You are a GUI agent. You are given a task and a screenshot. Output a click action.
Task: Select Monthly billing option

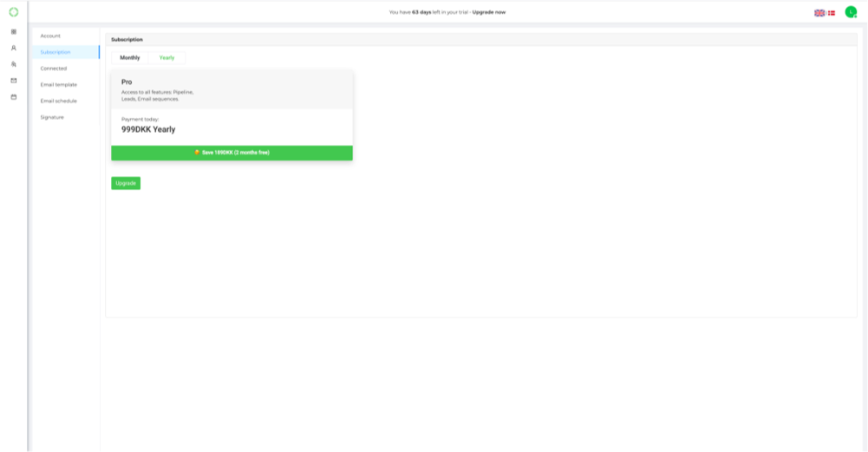click(129, 57)
